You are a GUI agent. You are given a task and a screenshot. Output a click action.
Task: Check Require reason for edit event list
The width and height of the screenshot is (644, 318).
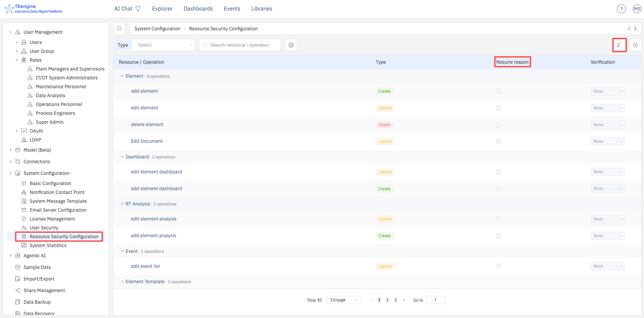(499, 266)
